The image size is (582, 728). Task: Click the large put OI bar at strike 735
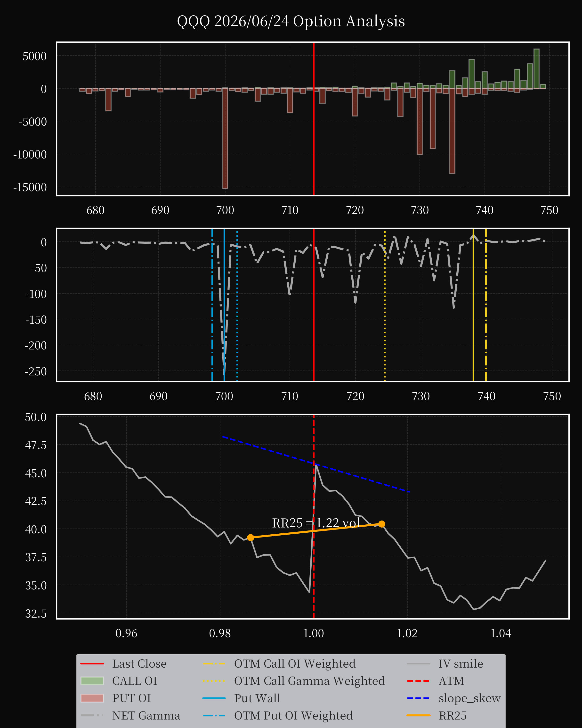point(452,131)
